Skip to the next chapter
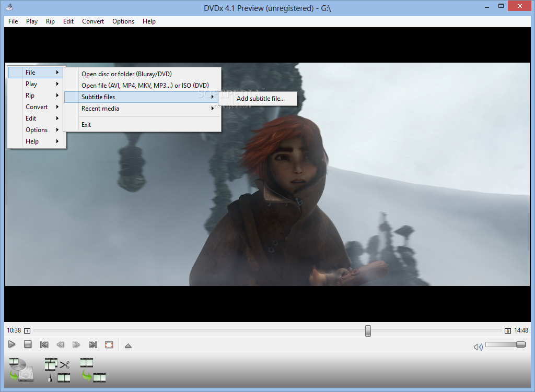The image size is (535, 392). 93,345
